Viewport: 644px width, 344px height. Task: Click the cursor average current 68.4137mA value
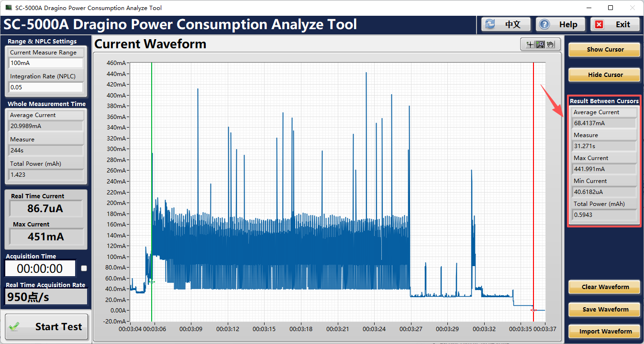pos(604,123)
